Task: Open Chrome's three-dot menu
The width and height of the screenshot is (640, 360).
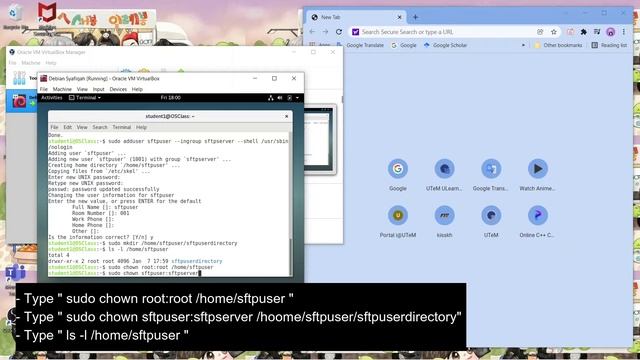Action: click(624, 32)
